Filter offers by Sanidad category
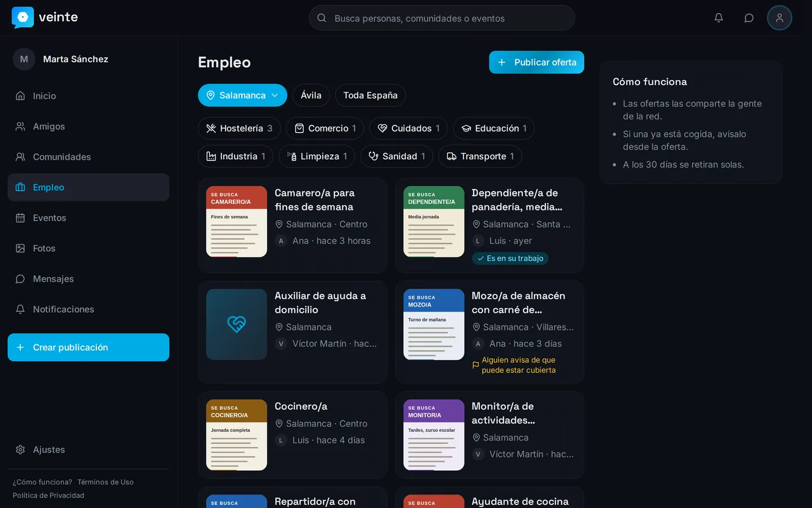The height and width of the screenshot is (508, 812). (397, 156)
